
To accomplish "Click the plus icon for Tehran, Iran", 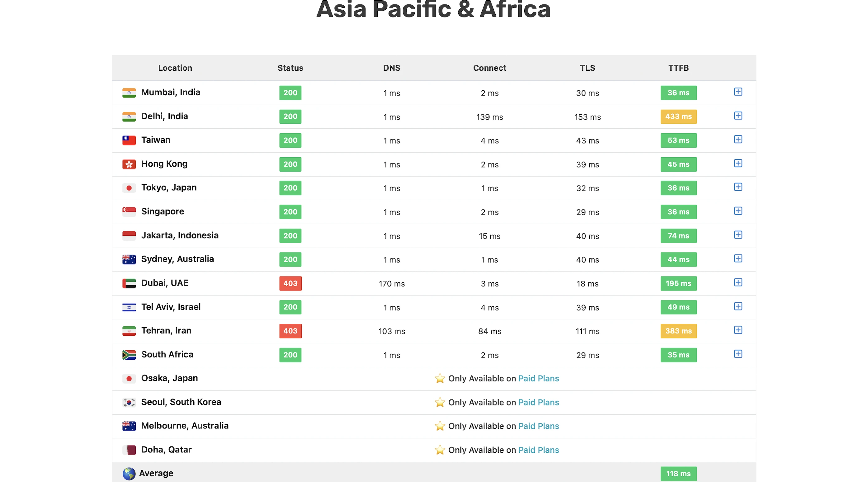I will point(738,330).
